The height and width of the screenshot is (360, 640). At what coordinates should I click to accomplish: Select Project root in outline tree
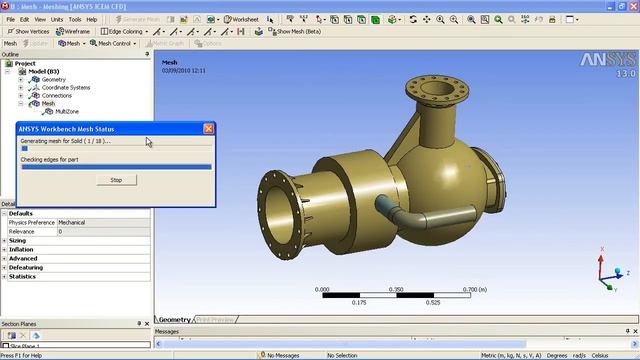coord(25,63)
